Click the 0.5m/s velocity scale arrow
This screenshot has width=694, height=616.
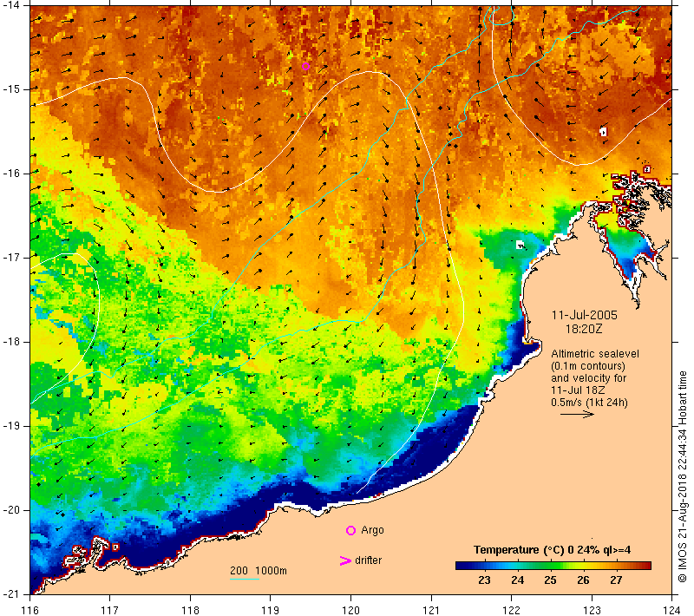pyautogui.click(x=577, y=414)
